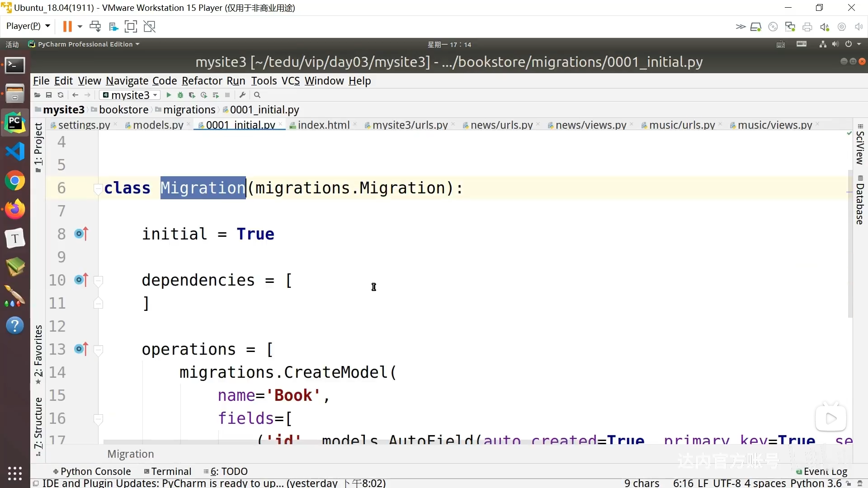The height and width of the screenshot is (488, 868).
Task: Navigate back with the left arrow
Action: point(75,95)
